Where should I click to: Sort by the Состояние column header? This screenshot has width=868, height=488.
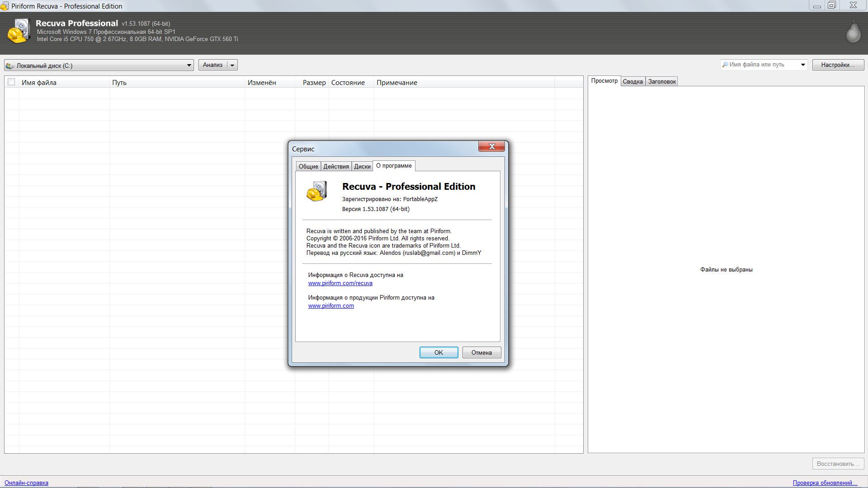351,82
